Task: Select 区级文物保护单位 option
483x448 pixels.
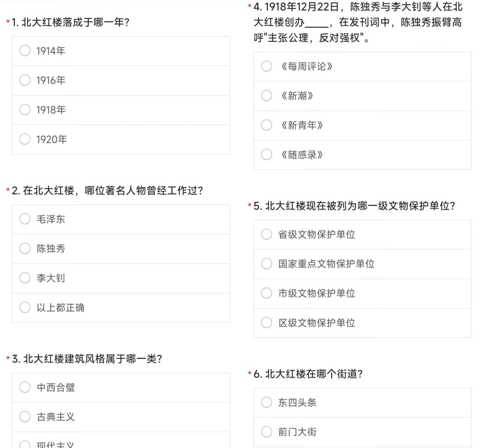Action: point(266,323)
